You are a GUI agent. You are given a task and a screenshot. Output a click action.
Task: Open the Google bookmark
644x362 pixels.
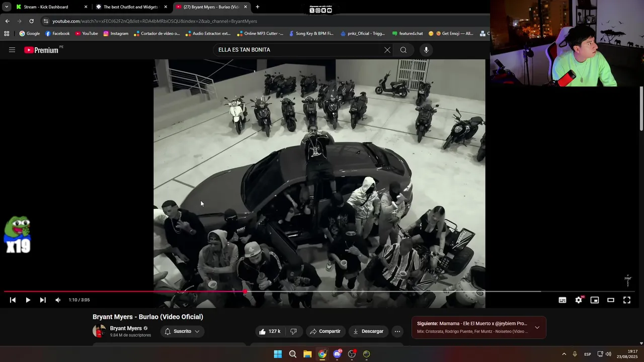click(x=30, y=34)
